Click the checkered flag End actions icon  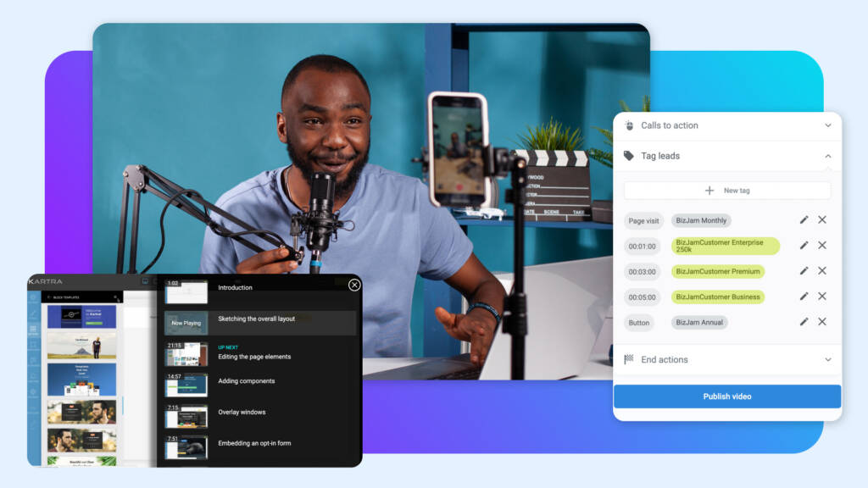click(x=629, y=359)
